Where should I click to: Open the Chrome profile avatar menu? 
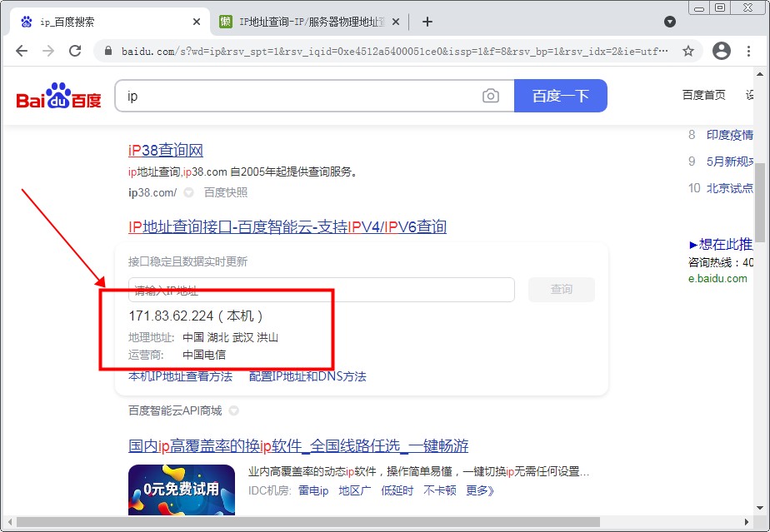click(722, 51)
